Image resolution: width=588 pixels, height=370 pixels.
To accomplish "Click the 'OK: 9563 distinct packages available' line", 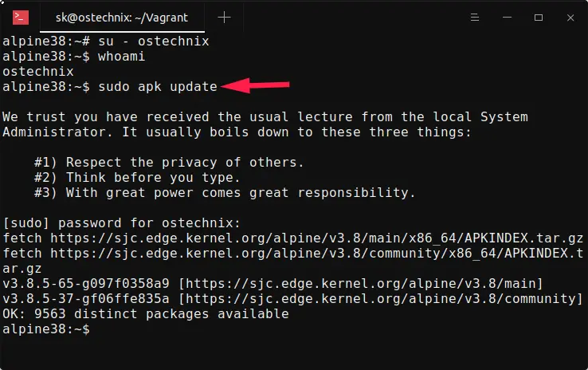I will point(145,314).
